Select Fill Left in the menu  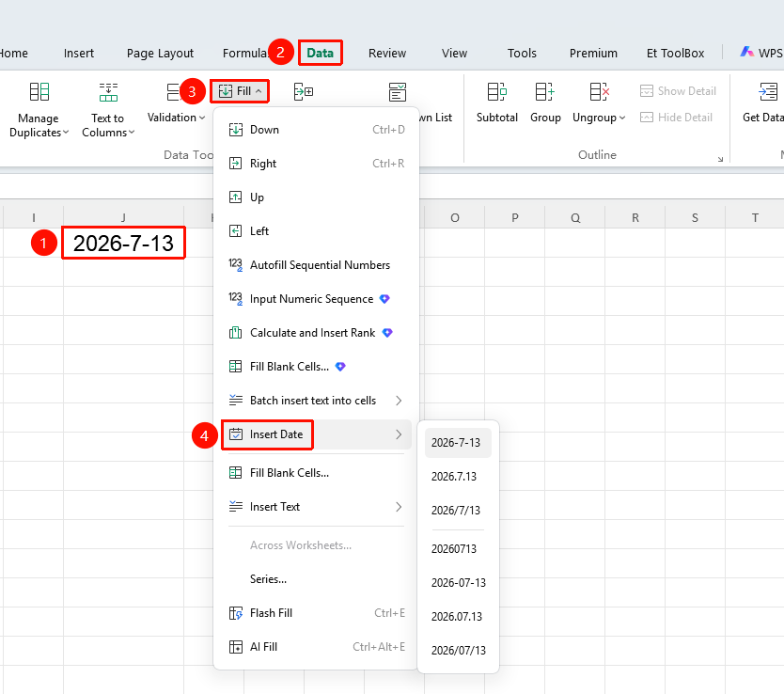tap(316, 231)
